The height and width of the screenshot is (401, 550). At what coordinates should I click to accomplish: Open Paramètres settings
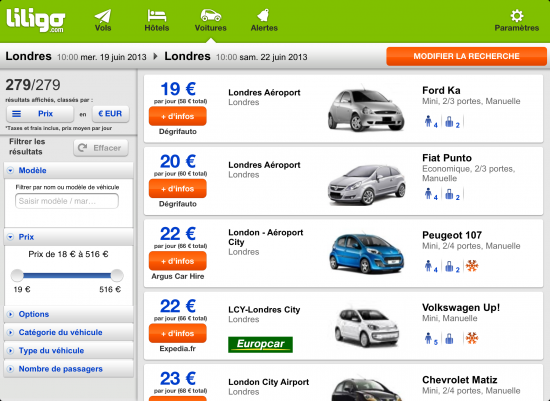(x=517, y=21)
